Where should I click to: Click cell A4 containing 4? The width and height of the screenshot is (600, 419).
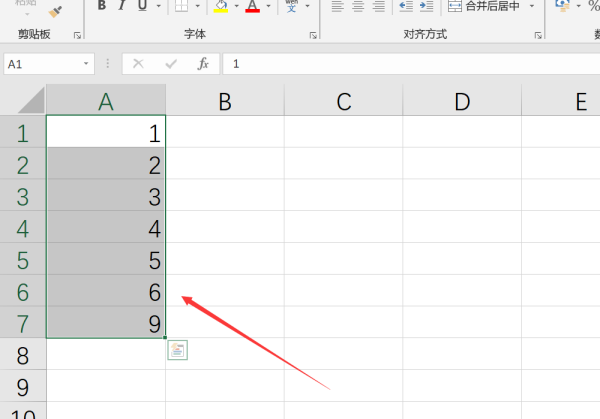pyautogui.click(x=106, y=227)
